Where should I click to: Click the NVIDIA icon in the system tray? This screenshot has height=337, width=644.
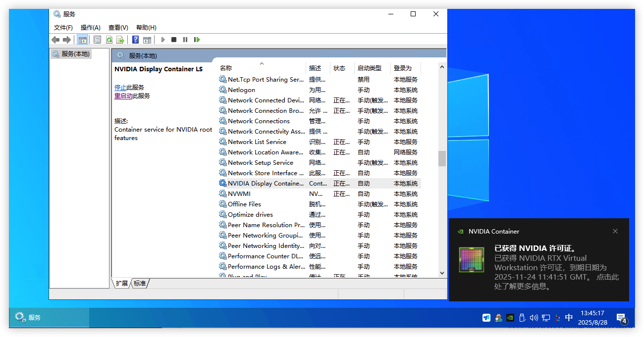pyautogui.click(x=510, y=318)
